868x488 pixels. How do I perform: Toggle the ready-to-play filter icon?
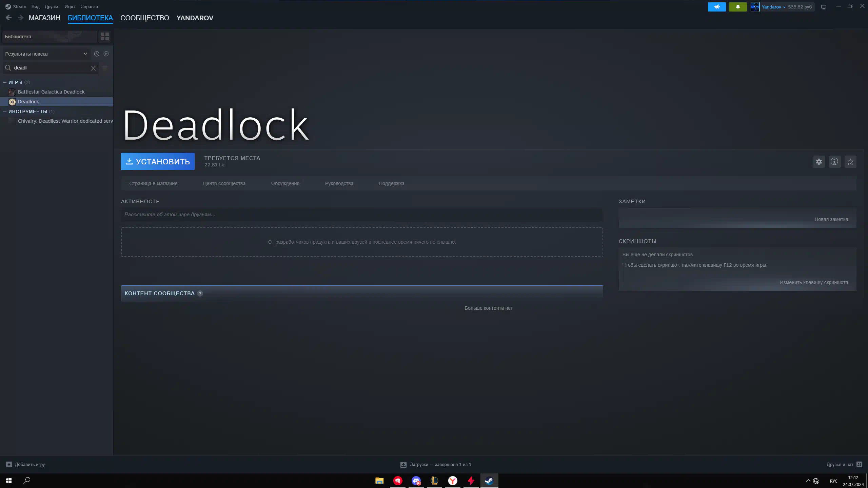pyautogui.click(x=106, y=54)
